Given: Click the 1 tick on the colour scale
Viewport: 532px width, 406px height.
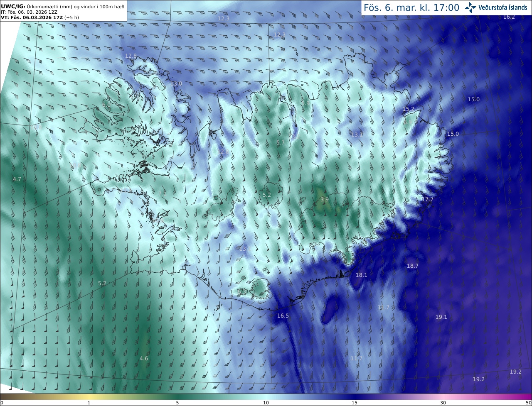Looking at the screenshot, I should tap(89, 403).
